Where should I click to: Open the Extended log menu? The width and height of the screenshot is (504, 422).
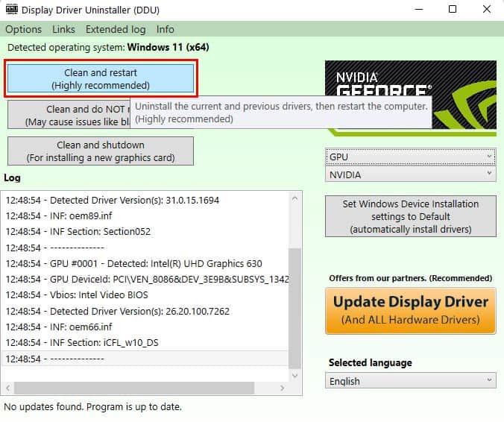116,29
